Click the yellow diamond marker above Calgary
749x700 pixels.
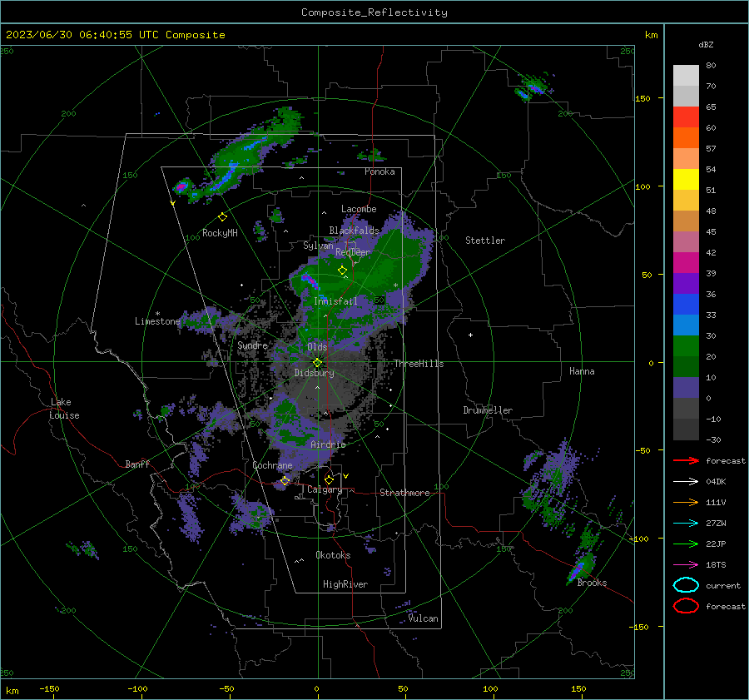coord(329,479)
